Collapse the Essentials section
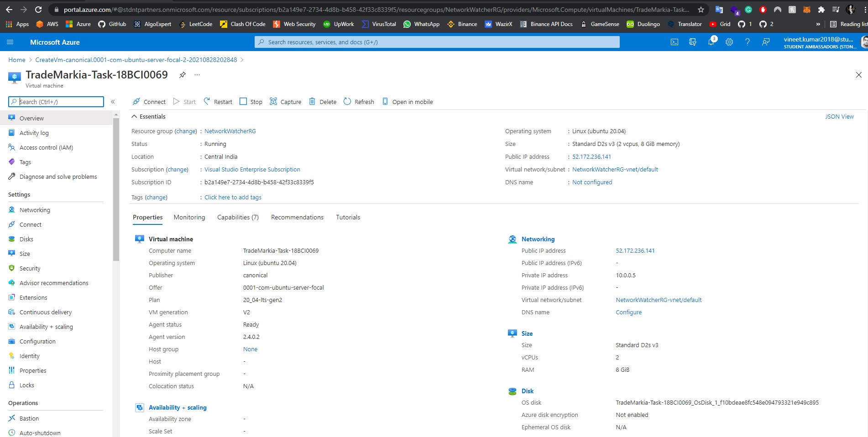 pos(134,116)
